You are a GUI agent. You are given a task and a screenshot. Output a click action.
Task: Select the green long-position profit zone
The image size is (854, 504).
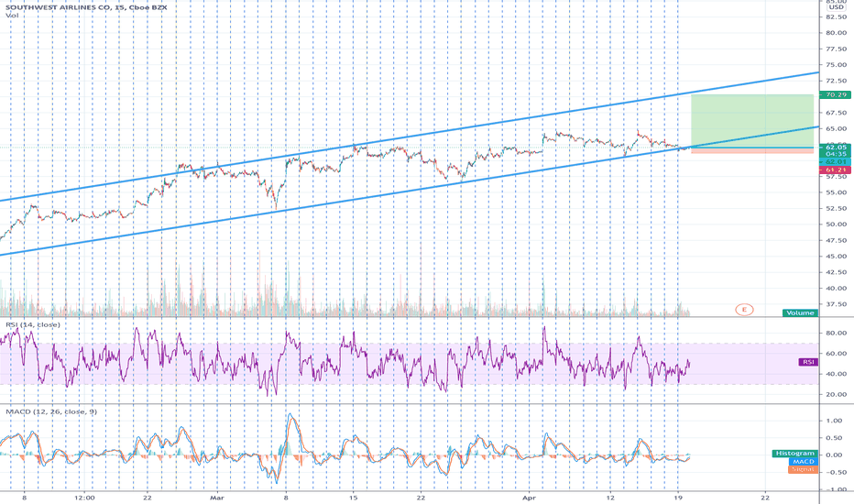click(x=752, y=121)
